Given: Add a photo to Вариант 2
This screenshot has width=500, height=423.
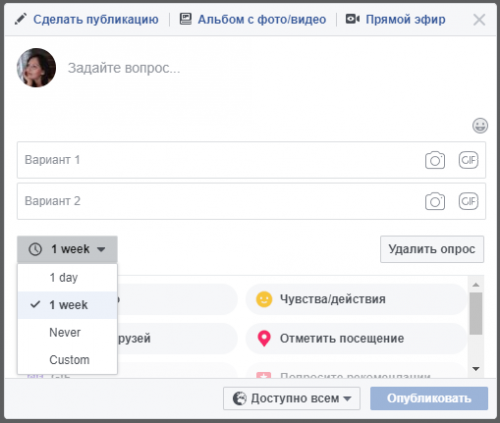Looking at the screenshot, I should (435, 201).
